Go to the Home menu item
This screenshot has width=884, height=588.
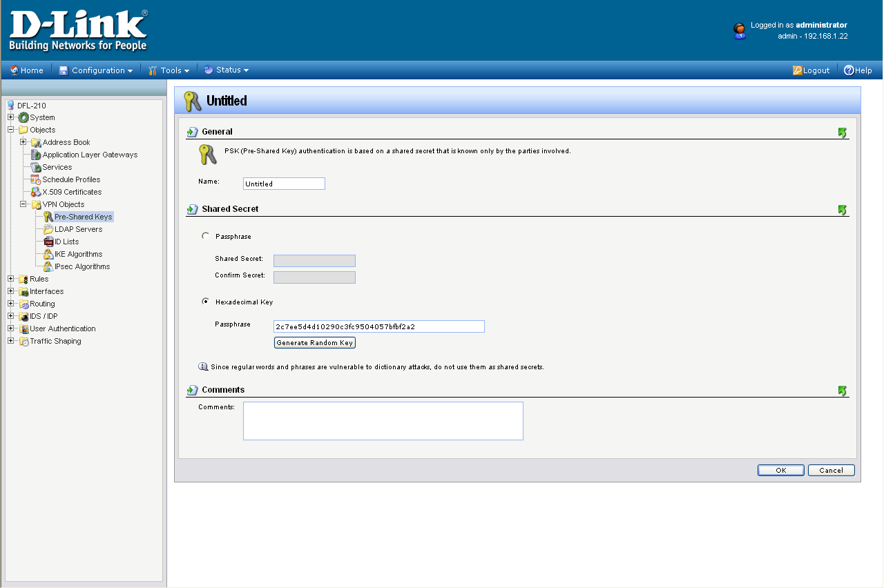(26, 70)
